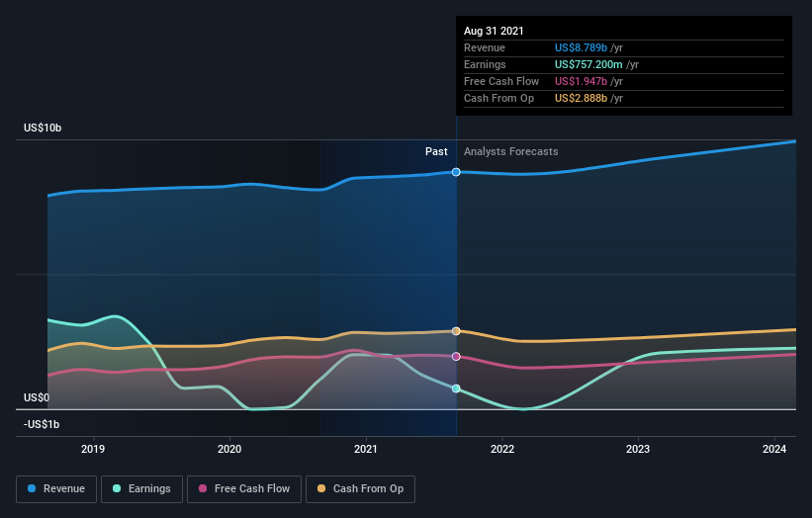The width and height of the screenshot is (812, 518).
Task: Click the orange Cash From Op legend dot
Action: (321, 488)
